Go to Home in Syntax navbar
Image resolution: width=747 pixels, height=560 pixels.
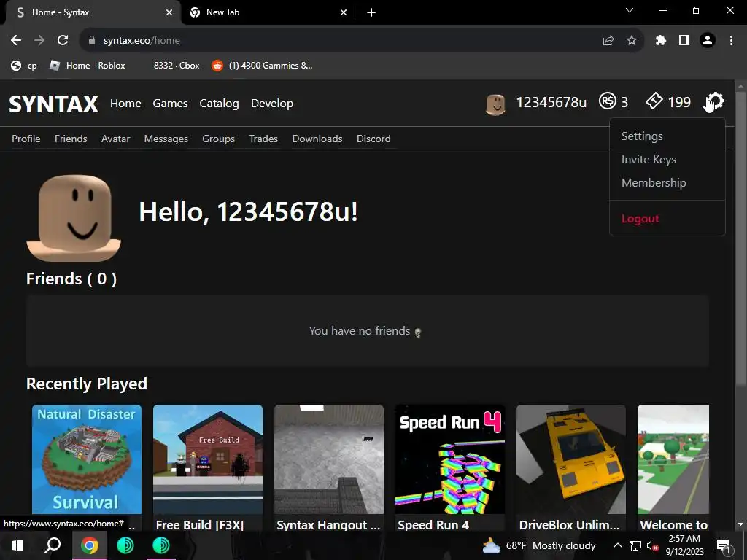(125, 104)
